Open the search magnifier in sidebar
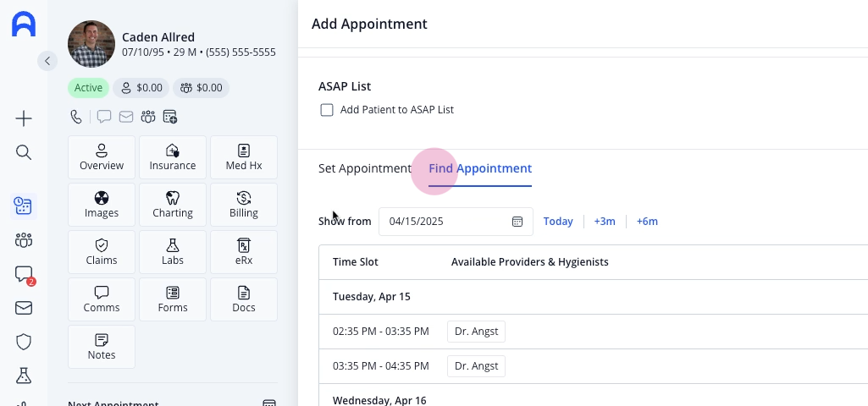 tap(24, 152)
